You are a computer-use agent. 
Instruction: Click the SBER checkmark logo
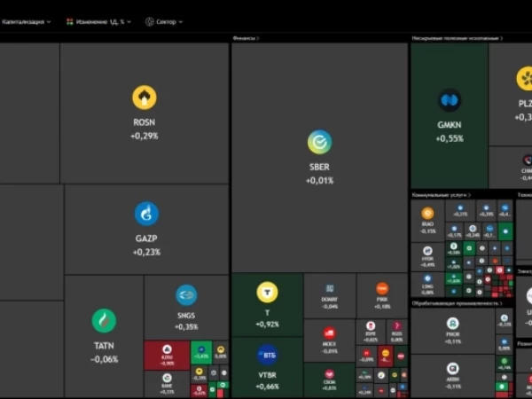[x=319, y=142]
